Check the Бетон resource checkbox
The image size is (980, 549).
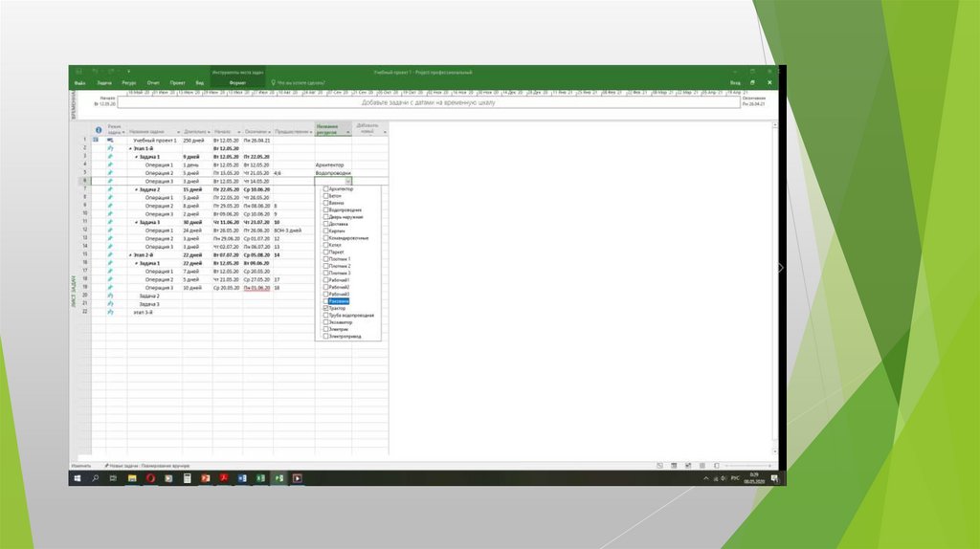click(x=325, y=195)
